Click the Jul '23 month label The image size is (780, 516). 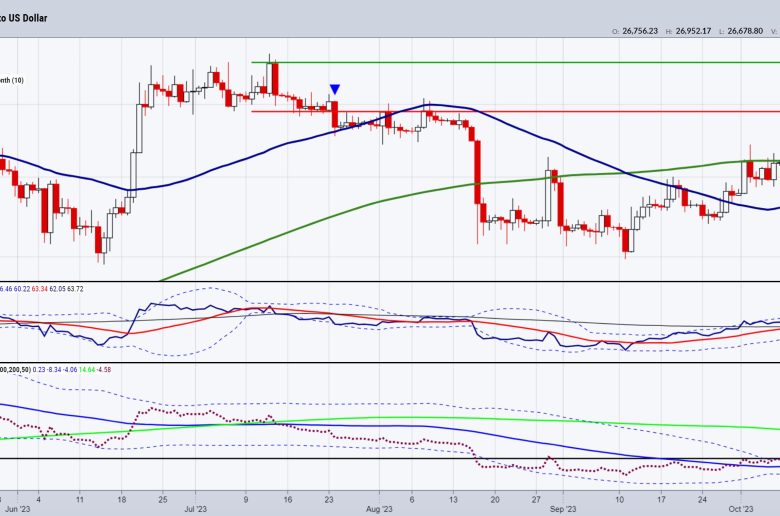coord(195,509)
